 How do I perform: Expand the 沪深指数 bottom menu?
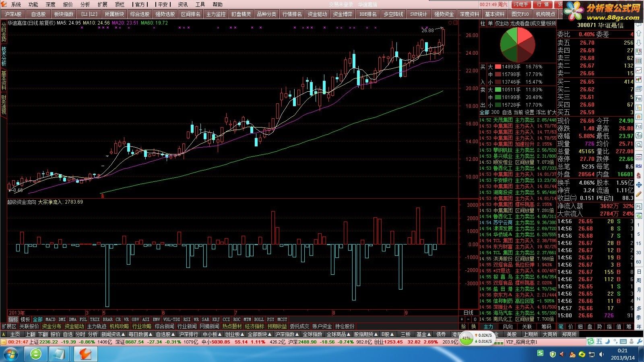point(287,334)
